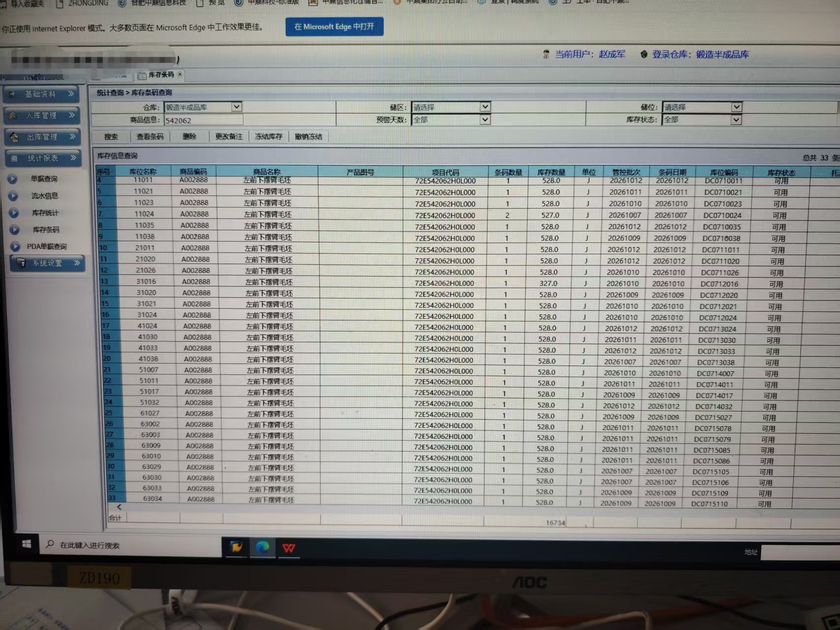Open 流水信息 report

click(44, 196)
